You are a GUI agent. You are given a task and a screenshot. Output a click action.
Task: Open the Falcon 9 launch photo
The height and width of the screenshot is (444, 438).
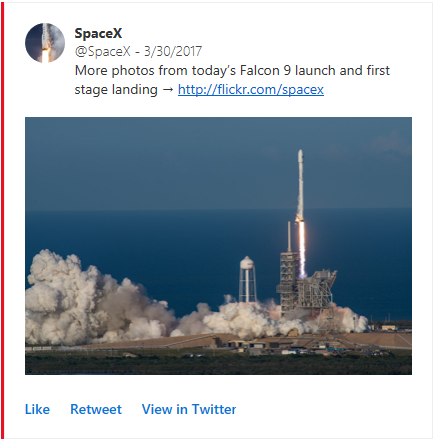218,246
